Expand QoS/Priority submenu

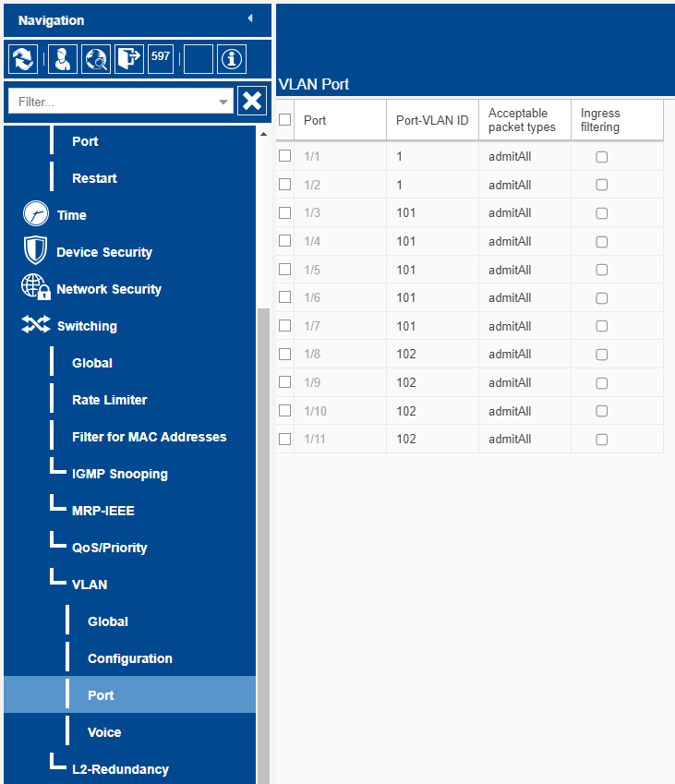point(110,548)
